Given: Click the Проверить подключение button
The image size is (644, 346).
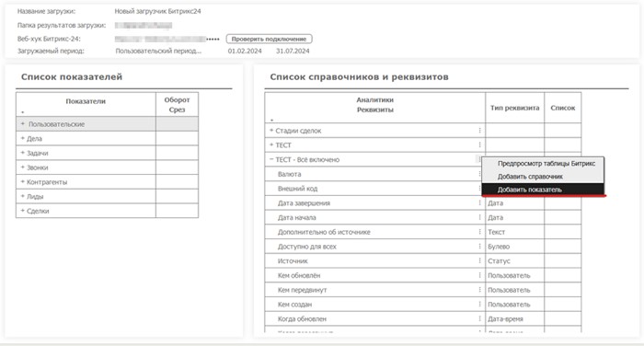Looking at the screenshot, I should 269,39.
